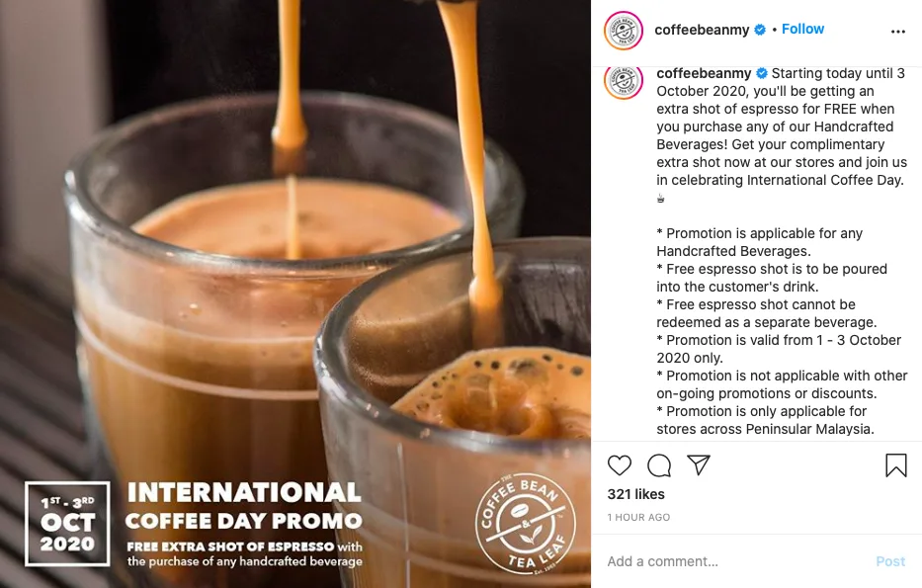Like the post with the heart icon
922x588 pixels.
(x=620, y=465)
